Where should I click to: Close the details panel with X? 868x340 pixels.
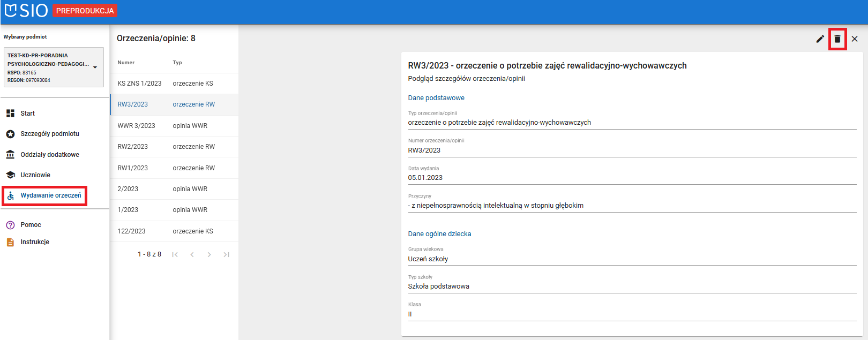[x=855, y=39]
